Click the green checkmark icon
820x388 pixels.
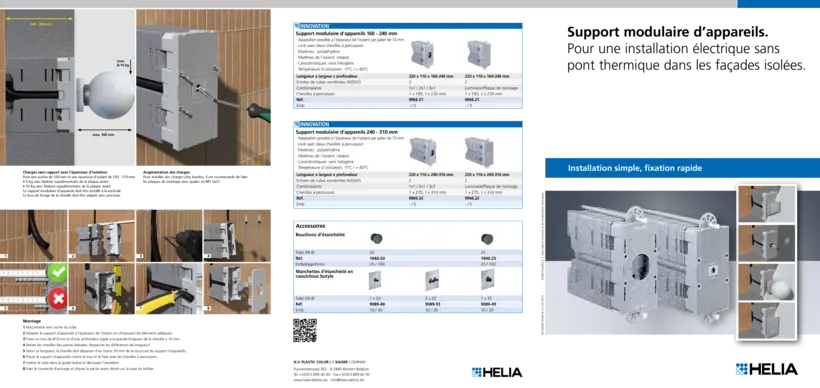[x=56, y=273]
